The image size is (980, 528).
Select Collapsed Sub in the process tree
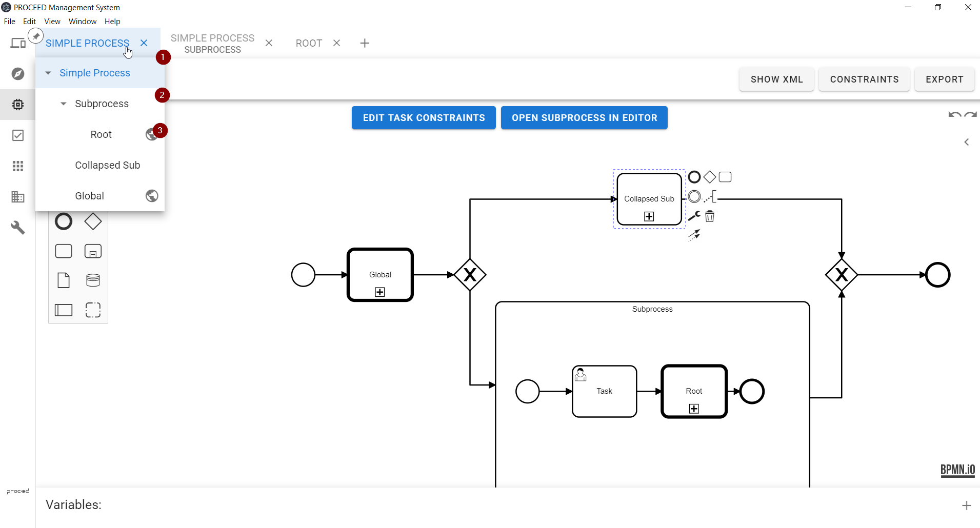pyautogui.click(x=108, y=165)
